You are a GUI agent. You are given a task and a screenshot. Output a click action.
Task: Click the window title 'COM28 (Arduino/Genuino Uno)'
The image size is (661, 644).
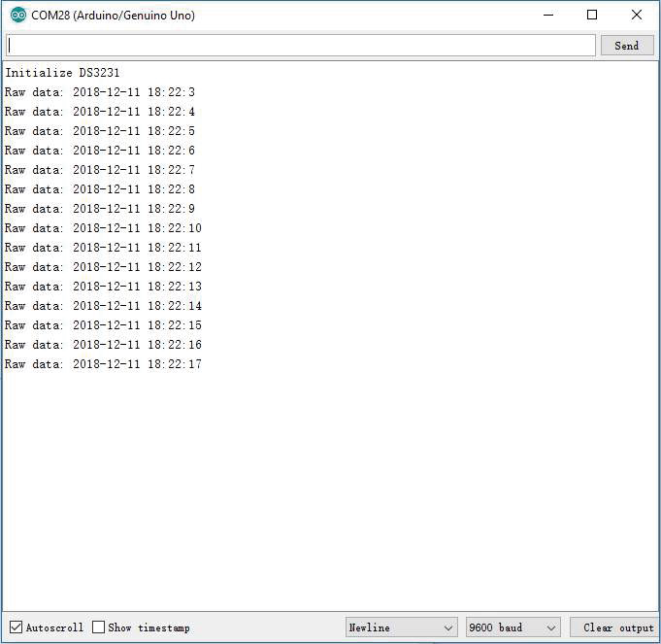tap(113, 16)
